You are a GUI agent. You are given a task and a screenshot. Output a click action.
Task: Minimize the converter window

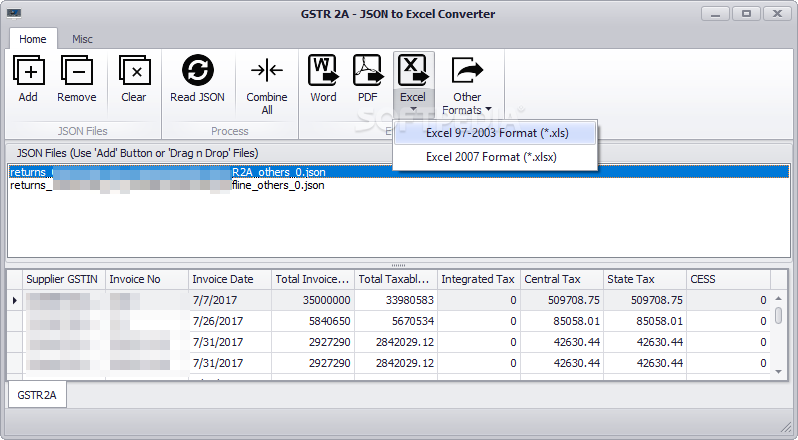(715, 14)
